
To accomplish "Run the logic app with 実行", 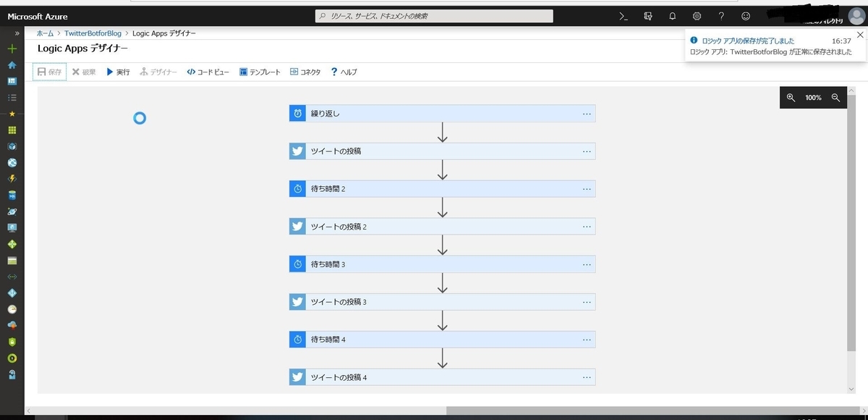I will pos(118,72).
